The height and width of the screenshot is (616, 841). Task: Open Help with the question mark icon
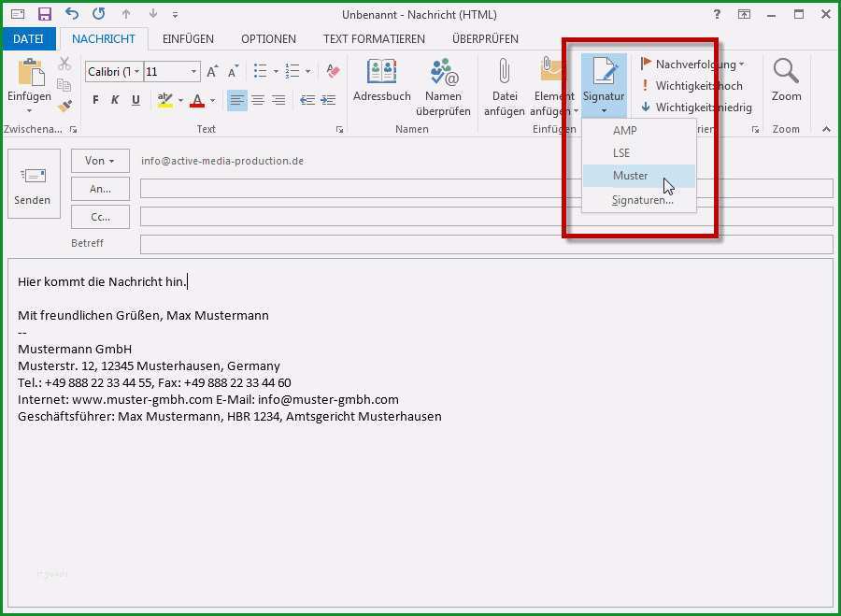pyautogui.click(x=717, y=14)
